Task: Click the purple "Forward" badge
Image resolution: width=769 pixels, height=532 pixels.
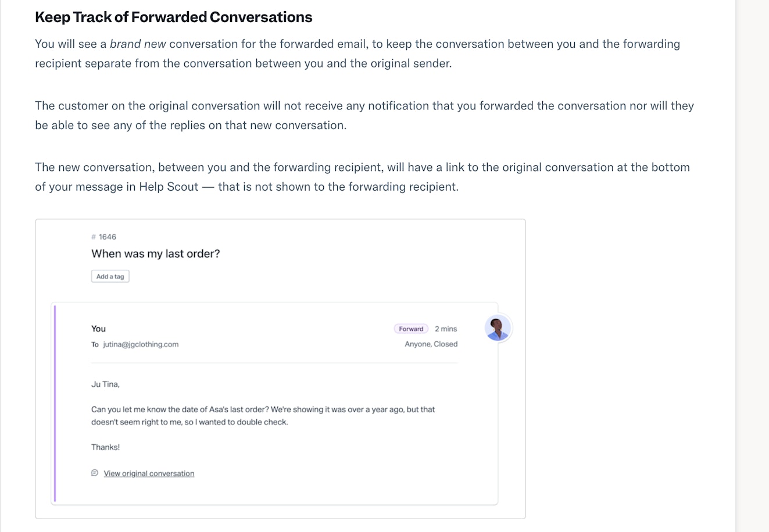Action: pyautogui.click(x=411, y=329)
